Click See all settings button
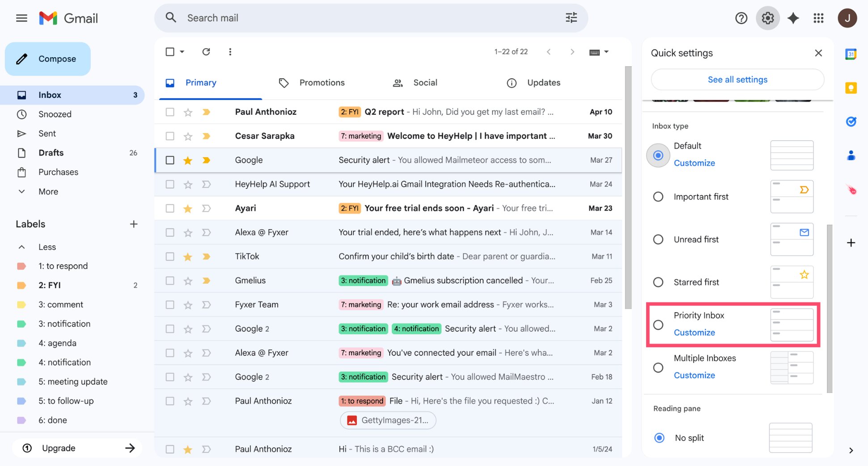The width and height of the screenshot is (868, 466). pos(737,80)
